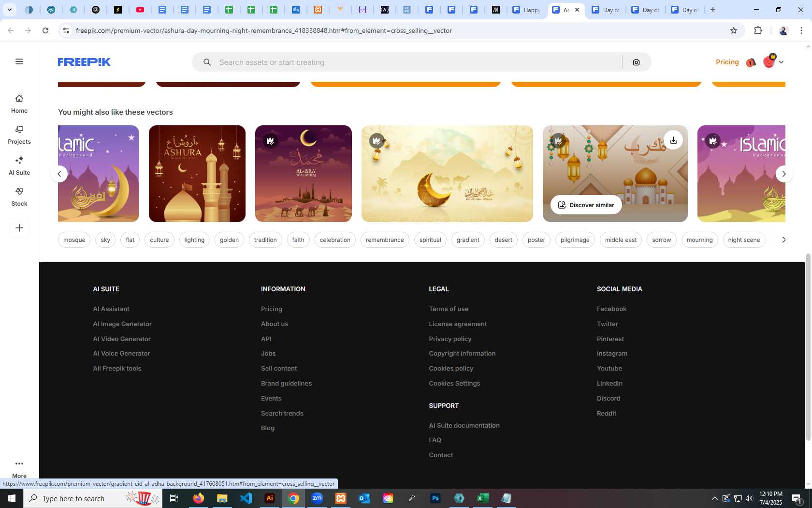Open AI Video Generator footer link
812x508 pixels.
(x=122, y=339)
